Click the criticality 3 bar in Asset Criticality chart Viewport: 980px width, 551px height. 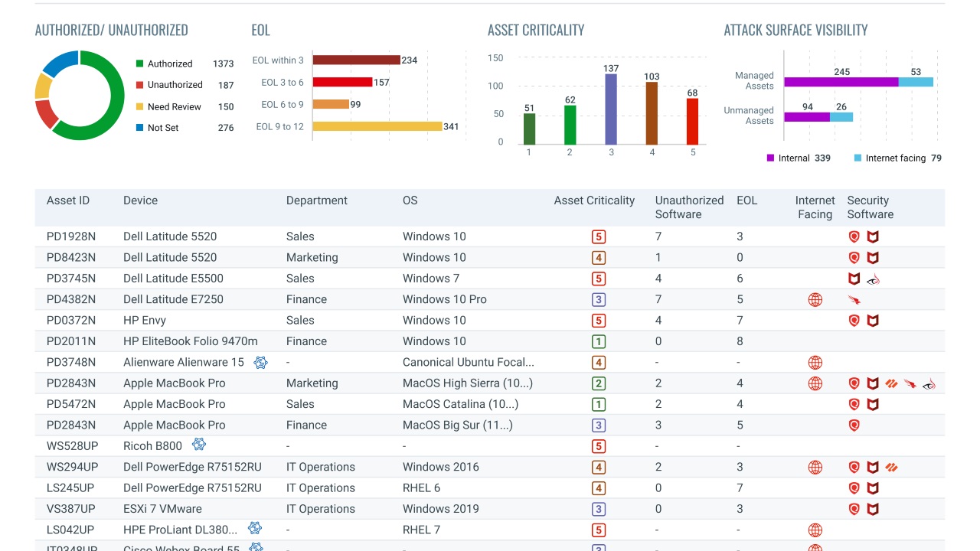(x=610, y=107)
